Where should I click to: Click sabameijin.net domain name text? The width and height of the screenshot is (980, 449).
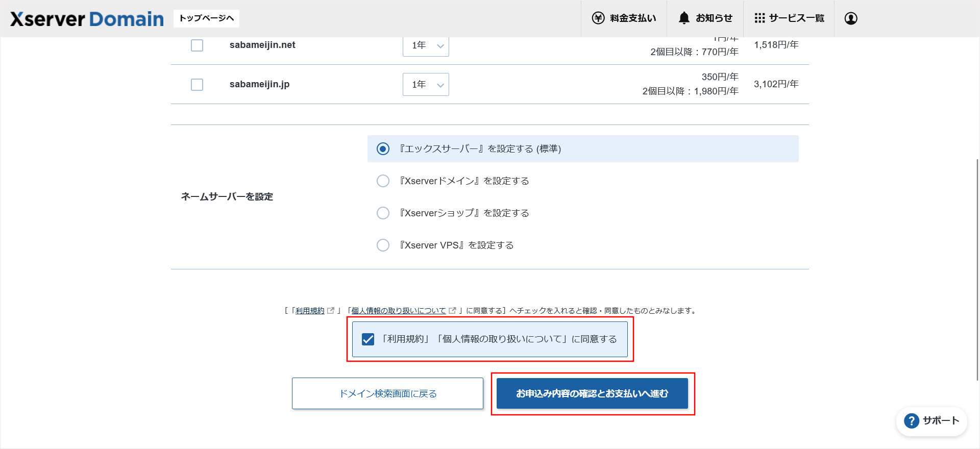[262, 45]
